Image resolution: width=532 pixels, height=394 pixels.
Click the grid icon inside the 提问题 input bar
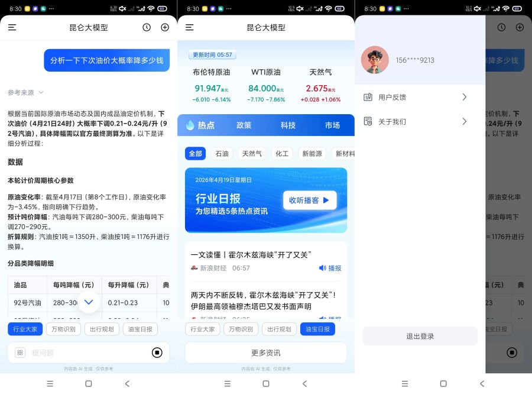click(x=21, y=353)
